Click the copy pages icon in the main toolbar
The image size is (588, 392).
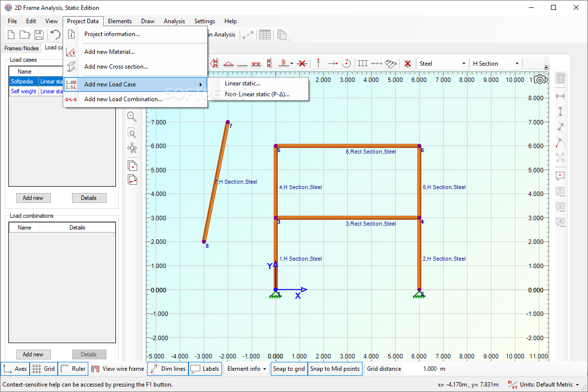282,35
